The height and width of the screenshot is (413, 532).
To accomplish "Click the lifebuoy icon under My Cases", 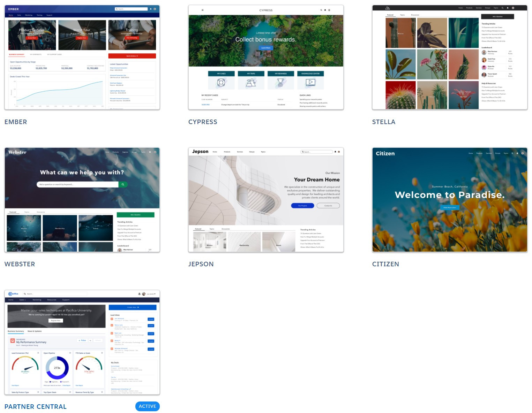I will point(221,83).
